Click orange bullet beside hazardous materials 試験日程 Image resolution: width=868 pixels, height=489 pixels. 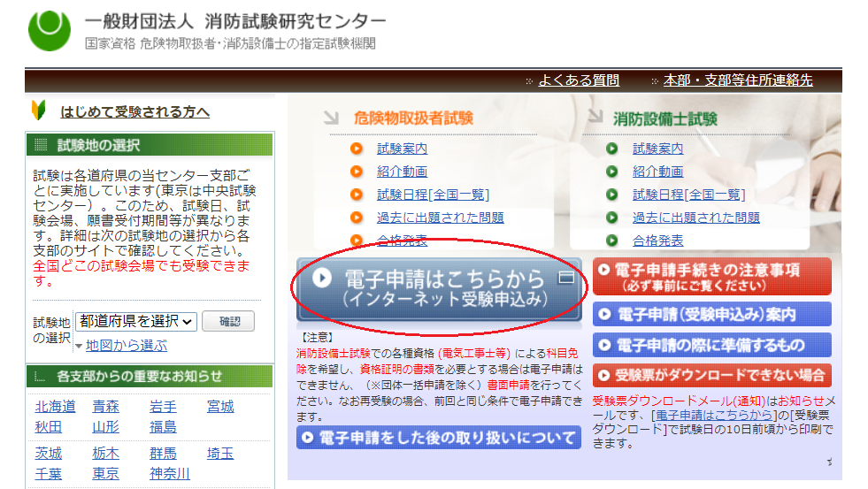coord(357,195)
